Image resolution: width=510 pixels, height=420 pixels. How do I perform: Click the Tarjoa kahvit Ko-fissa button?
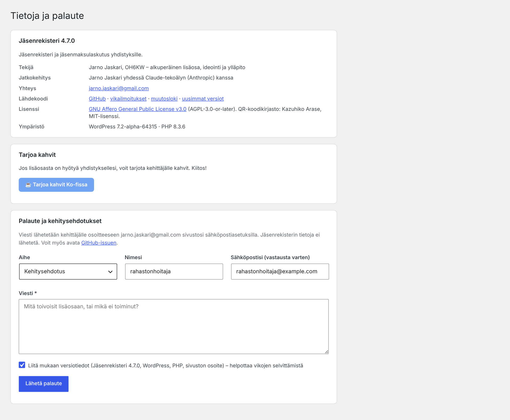(56, 185)
